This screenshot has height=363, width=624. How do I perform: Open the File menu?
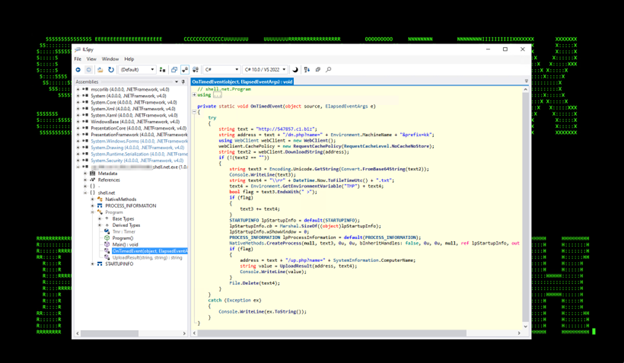78,59
